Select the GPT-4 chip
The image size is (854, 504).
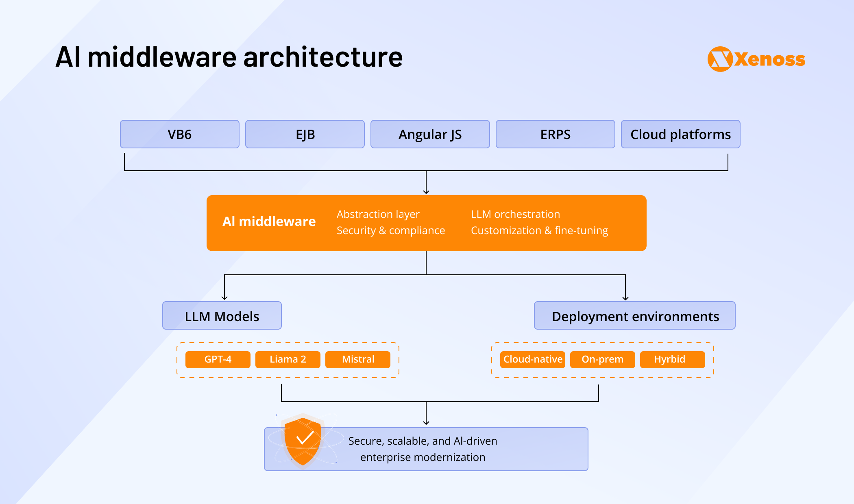(218, 360)
